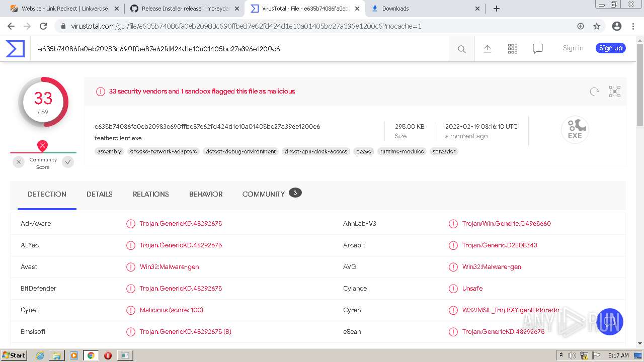
Task: Click the Sign in link
Action: point(573,48)
